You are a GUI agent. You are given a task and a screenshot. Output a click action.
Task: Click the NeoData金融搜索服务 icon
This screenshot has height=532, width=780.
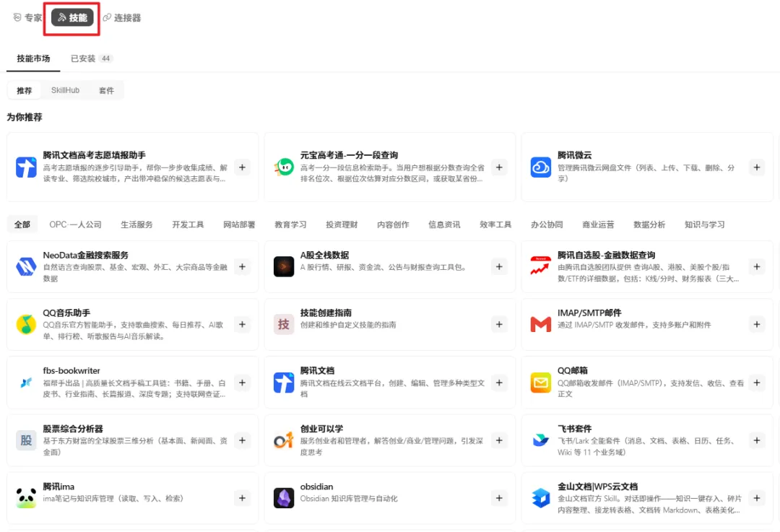coord(26,266)
